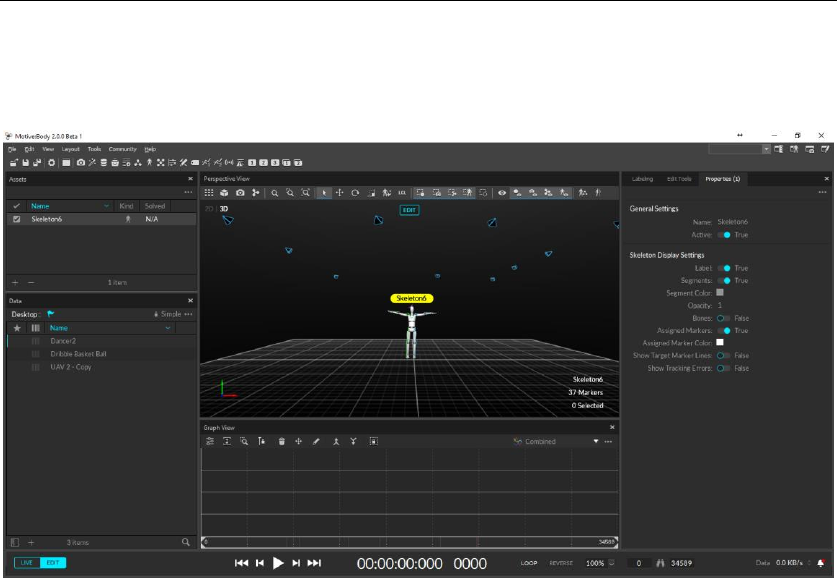
Task: Click the settings gear icon in the main toolbar
Action: click(x=51, y=162)
